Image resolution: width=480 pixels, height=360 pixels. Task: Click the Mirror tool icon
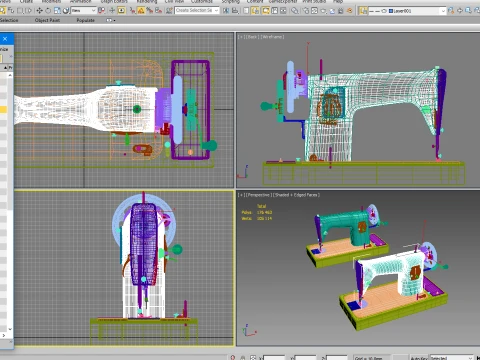[x=226, y=11]
